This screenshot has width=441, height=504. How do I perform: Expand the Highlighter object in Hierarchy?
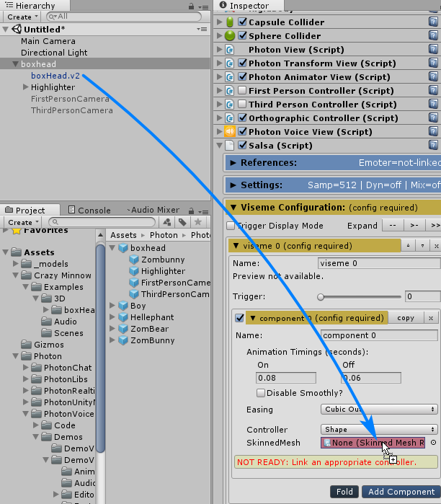coord(26,87)
